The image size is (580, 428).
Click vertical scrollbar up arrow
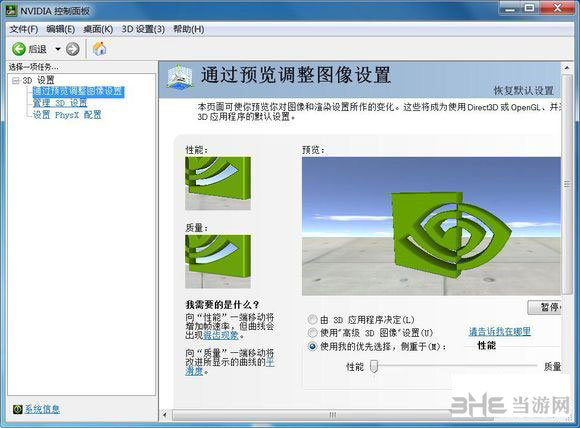(567, 68)
